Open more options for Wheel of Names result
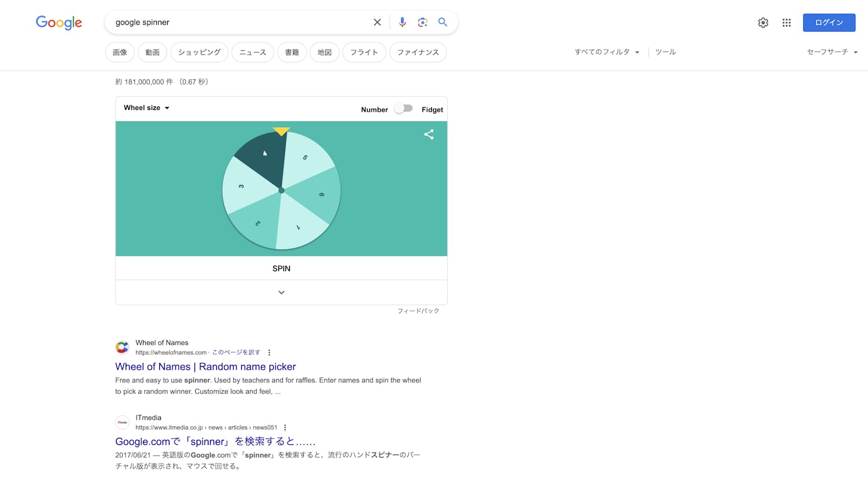 [x=269, y=352]
